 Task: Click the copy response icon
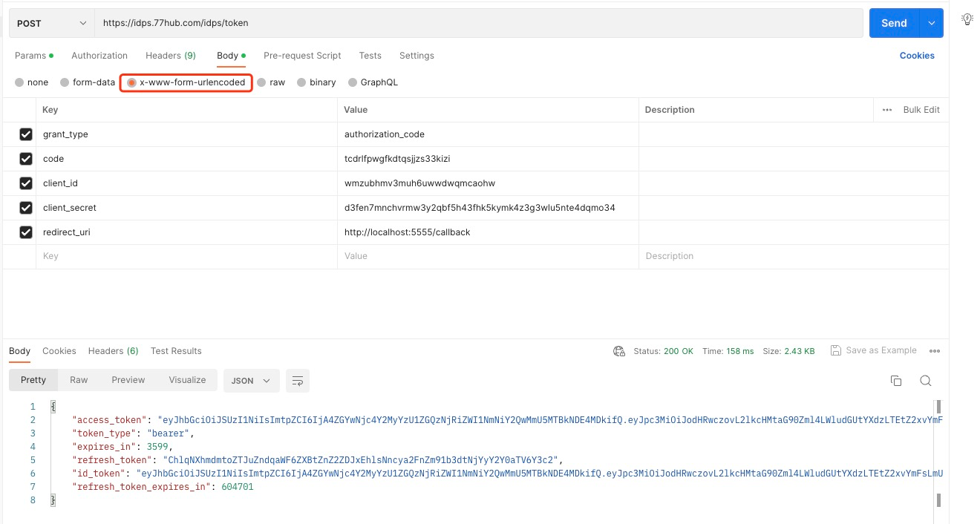tap(896, 381)
